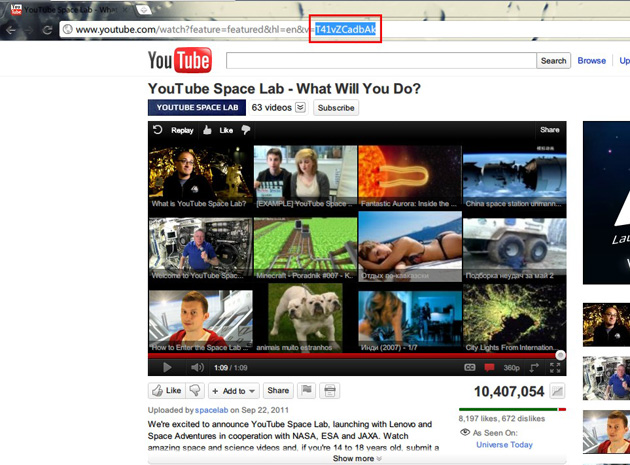
Task: Click the thumbs-down icon in the player's top bar
Action: pyautogui.click(x=246, y=130)
